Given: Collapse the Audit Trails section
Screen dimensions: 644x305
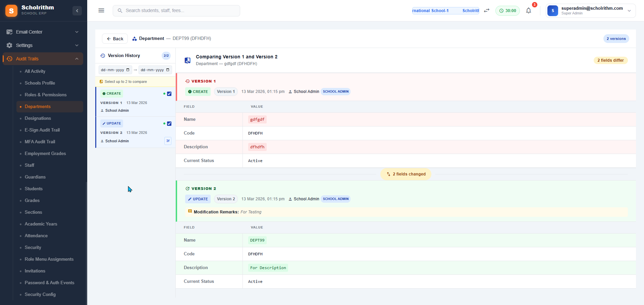Looking at the screenshot, I should [77, 59].
